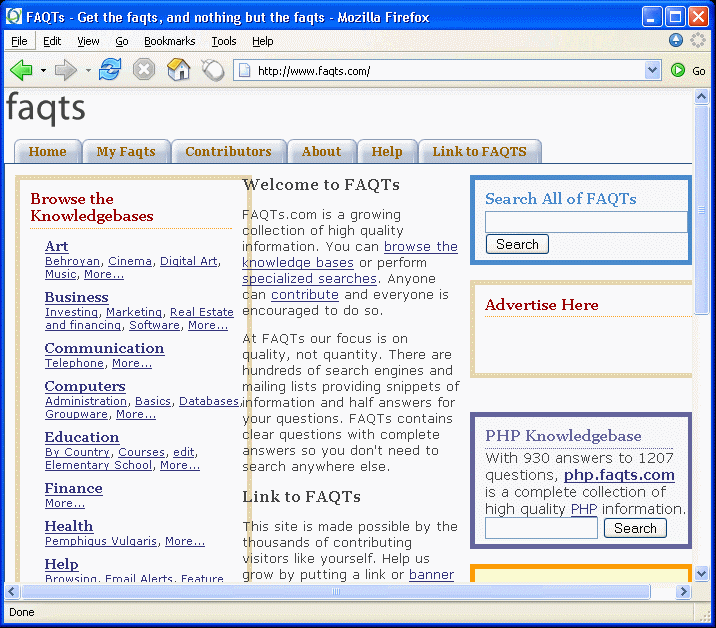The image size is (716, 628).
Task: Click the vertical scrollbar up arrow
Action: pos(701,96)
